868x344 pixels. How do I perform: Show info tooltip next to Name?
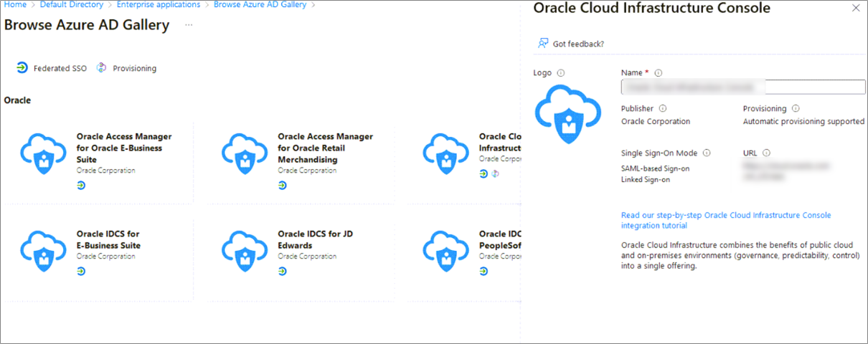point(659,72)
